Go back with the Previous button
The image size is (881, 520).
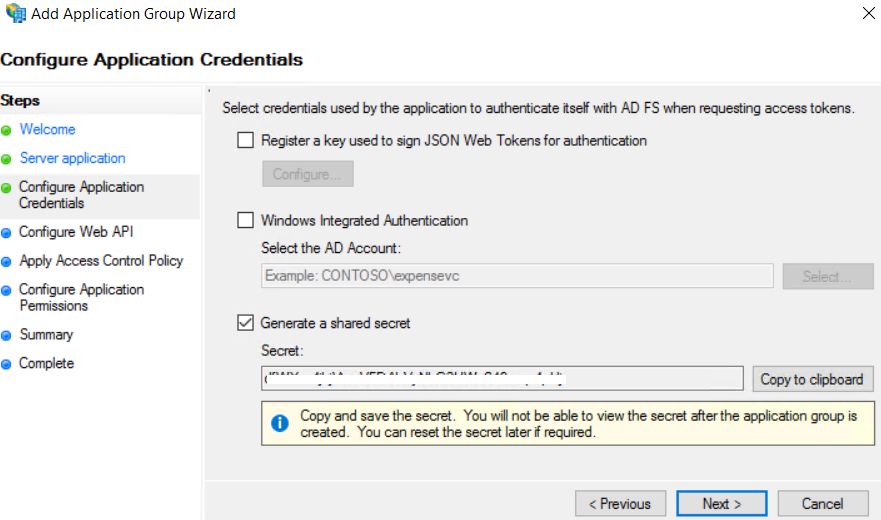tap(620, 504)
